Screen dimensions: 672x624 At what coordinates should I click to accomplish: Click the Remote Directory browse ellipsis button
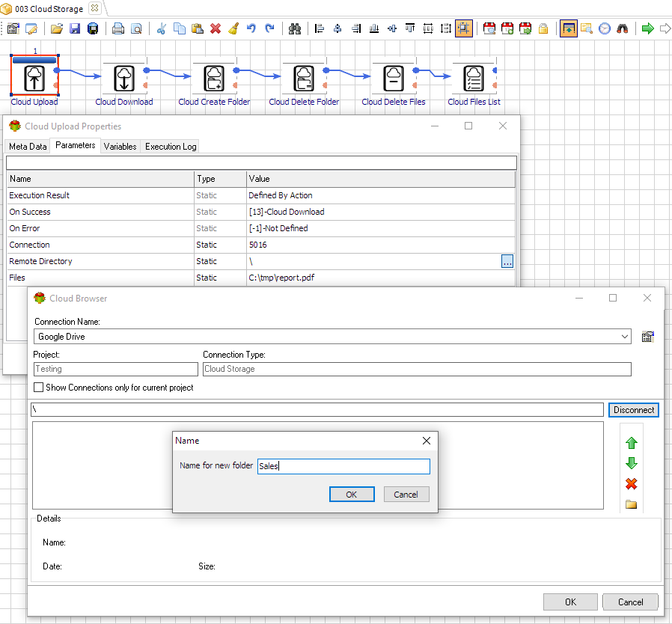tap(507, 261)
